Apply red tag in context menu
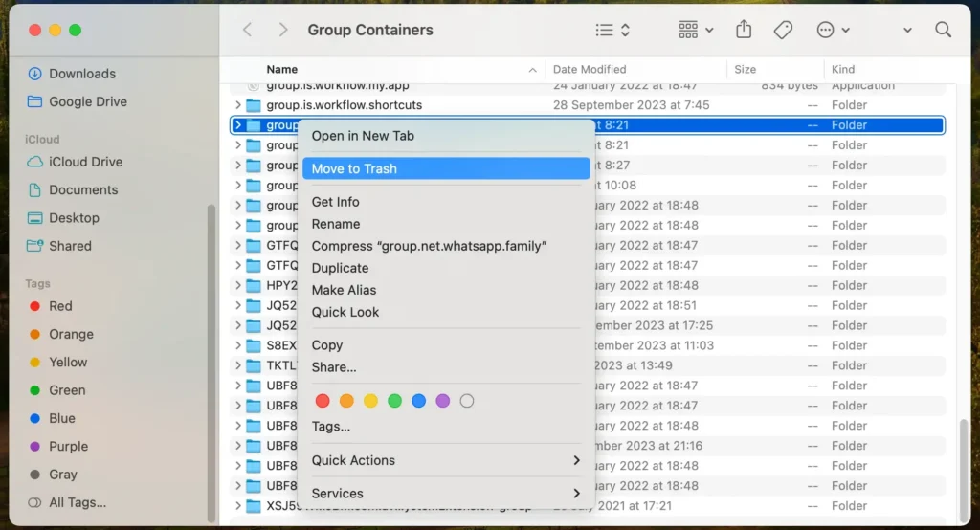 [323, 401]
